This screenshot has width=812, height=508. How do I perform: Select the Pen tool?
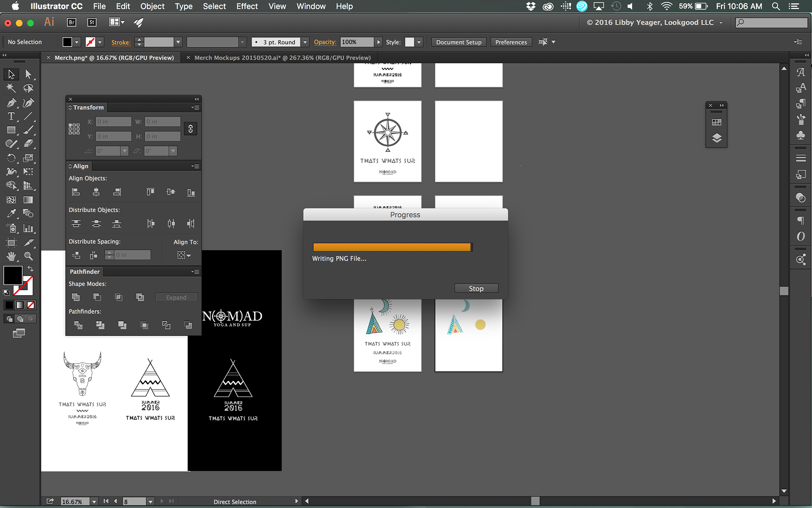11,102
